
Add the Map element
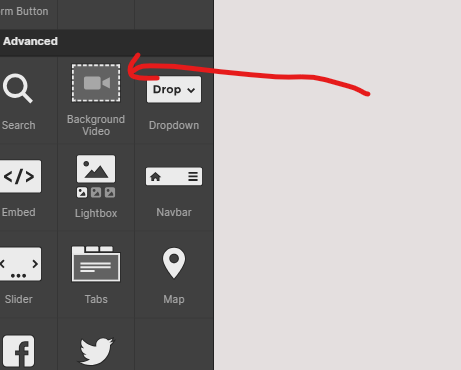point(174,275)
